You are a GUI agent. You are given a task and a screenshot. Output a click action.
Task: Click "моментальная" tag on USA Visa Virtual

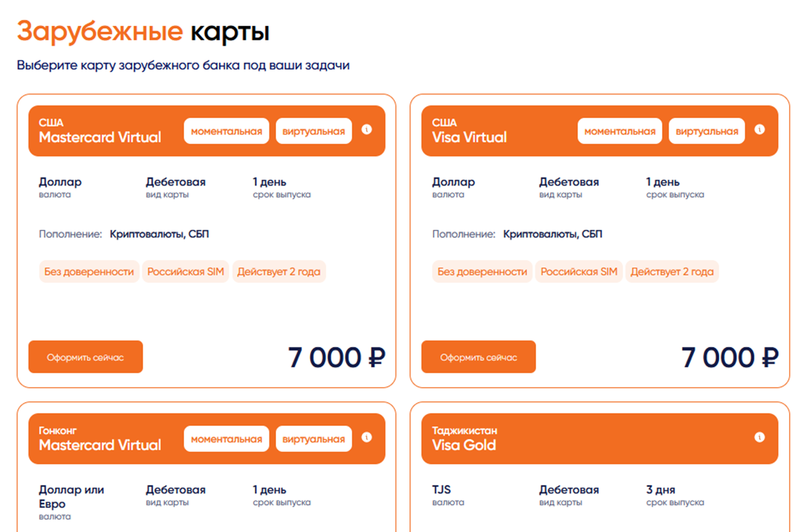620,131
